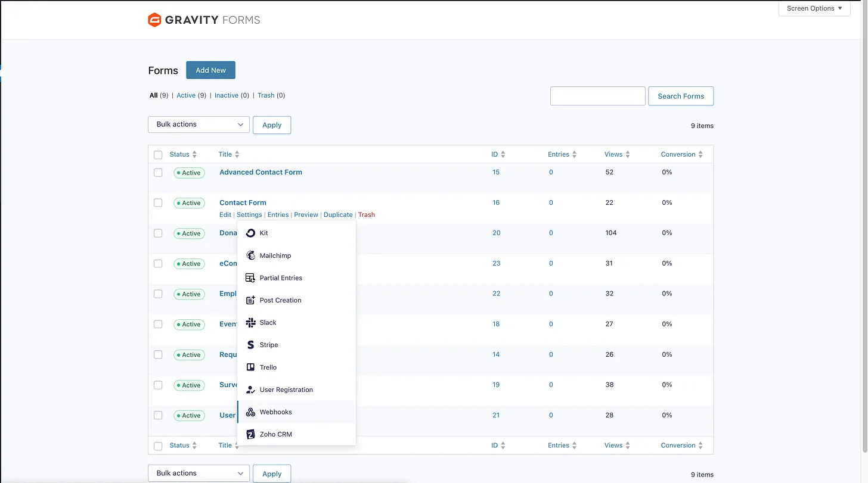Expand the Screen Options panel
The width and height of the screenshot is (868, 483).
pyautogui.click(x=814, y=8)
